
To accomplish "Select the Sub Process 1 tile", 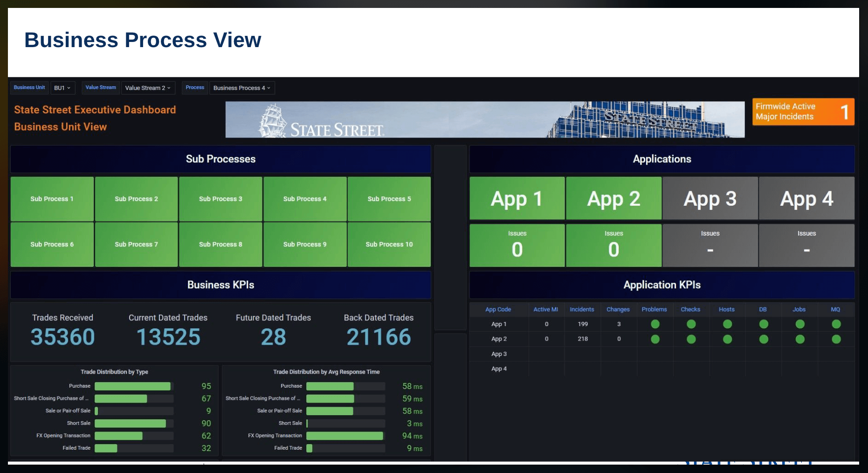I will coord(52,199).
